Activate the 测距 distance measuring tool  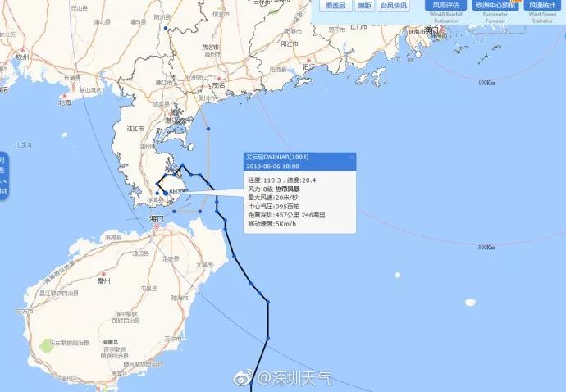[364, 6]
